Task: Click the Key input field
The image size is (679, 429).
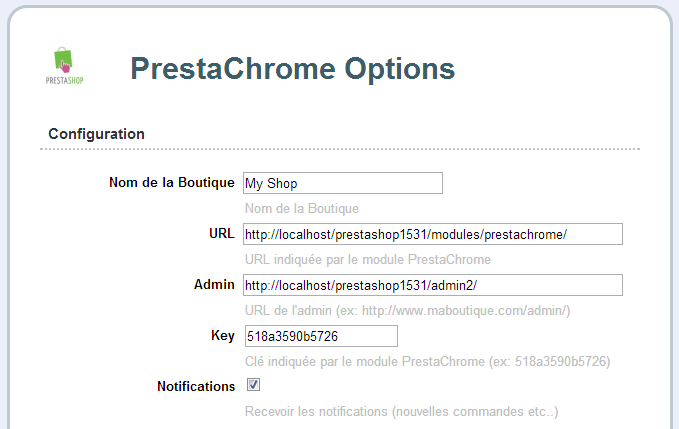Action: tap(321, 336)
